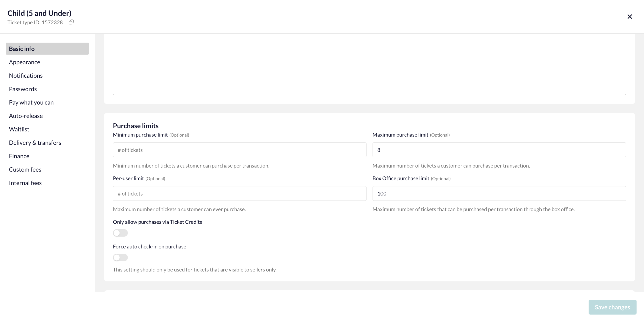This screenshot has height=322, width=644.
Task: Open the Finance section
Action: pos(19,156)
